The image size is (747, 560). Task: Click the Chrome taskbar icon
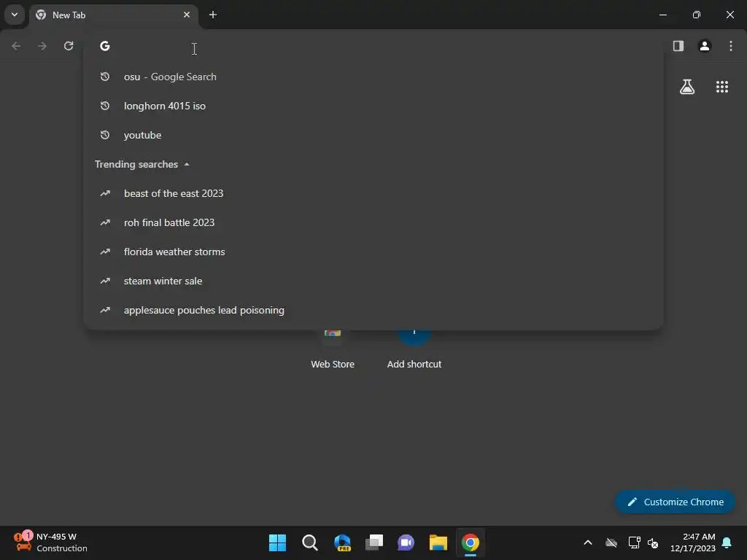point(471,542)
